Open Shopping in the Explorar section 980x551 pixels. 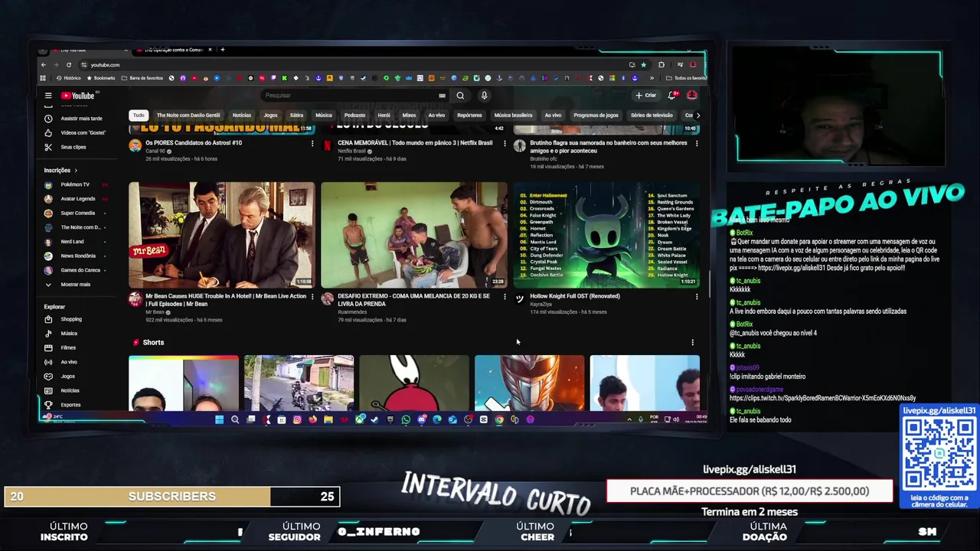click(75, 319)
